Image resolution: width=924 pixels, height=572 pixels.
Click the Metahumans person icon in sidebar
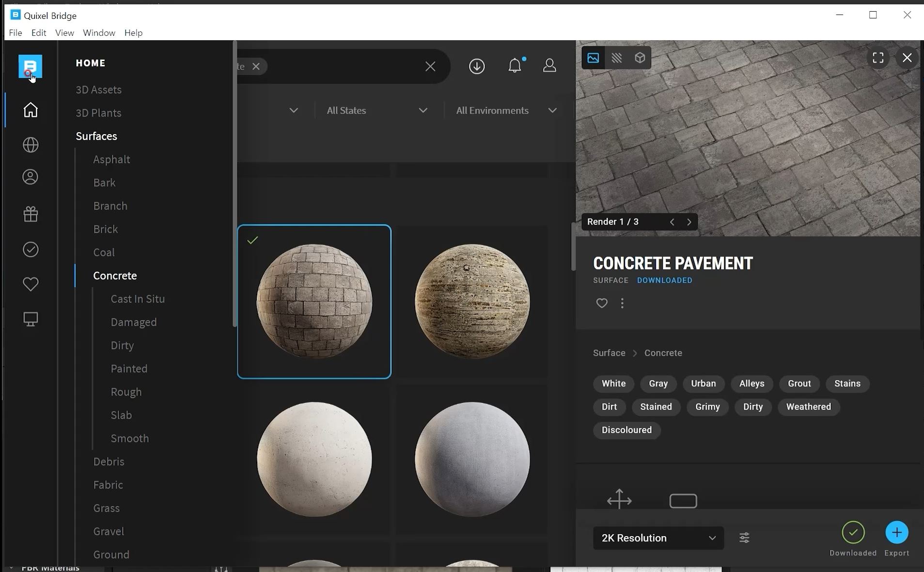tap(31, 177)
